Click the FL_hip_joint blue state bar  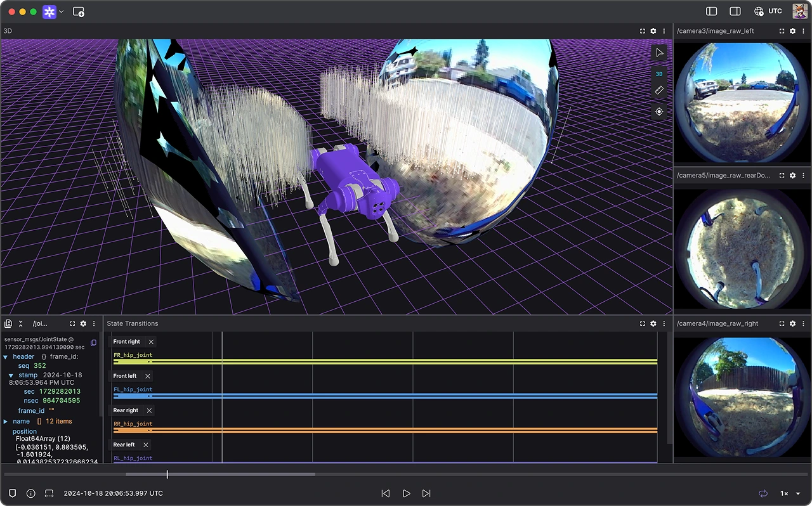(385, 396)
